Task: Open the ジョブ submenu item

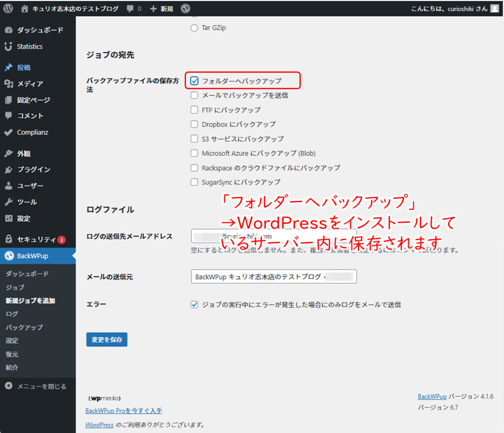Action: tap(15, 287)
